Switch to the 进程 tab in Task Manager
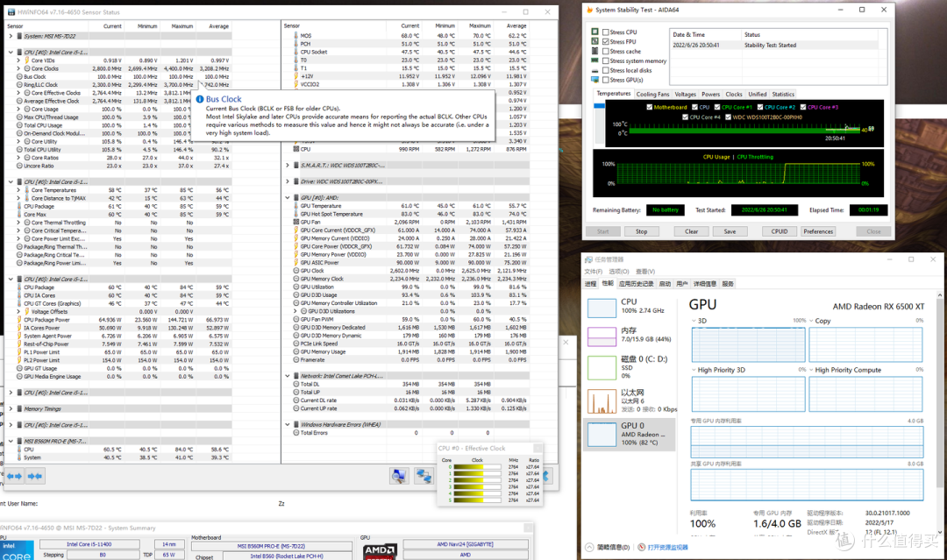Screen dimensions: 947x560 point(590,284)
